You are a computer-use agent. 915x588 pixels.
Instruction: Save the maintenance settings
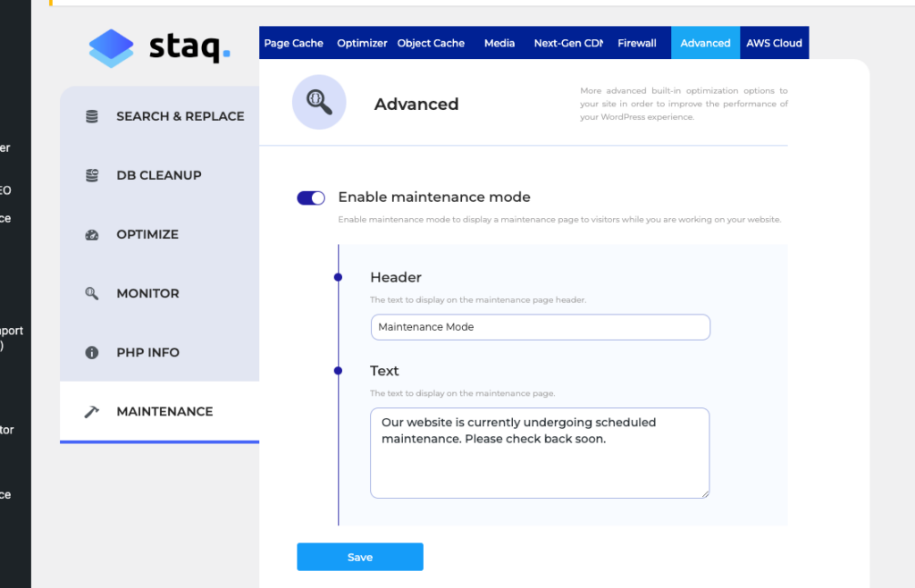pos(359,556)
